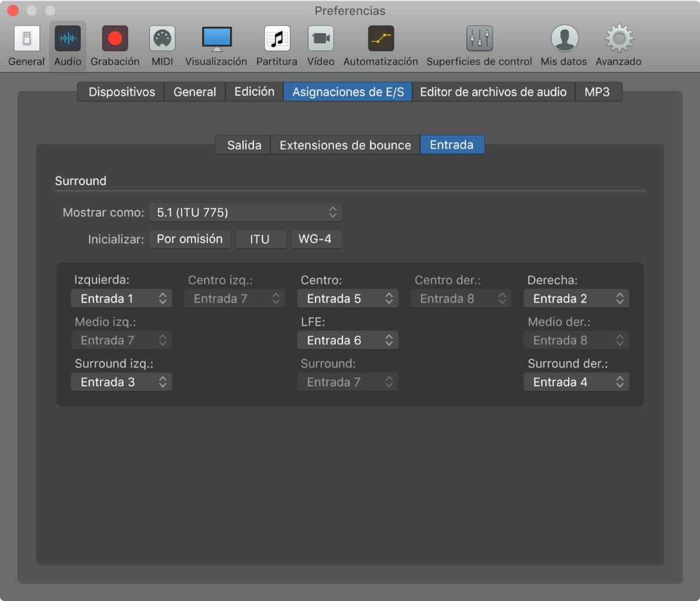This screenshot has width=700, height=601.
Task: Open Surround der. Entrada 4 dropdown
Action: coord(576,382)
